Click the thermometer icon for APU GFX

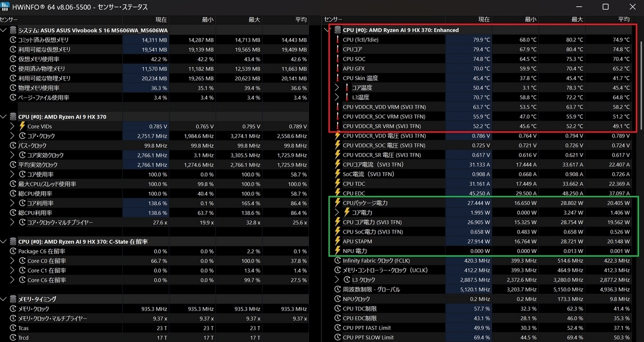click(338, 69)
